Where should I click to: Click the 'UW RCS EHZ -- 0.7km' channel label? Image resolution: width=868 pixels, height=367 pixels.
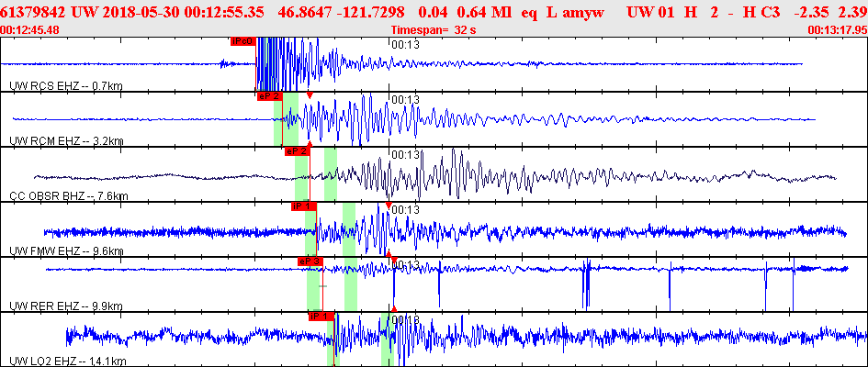(66, 85)
